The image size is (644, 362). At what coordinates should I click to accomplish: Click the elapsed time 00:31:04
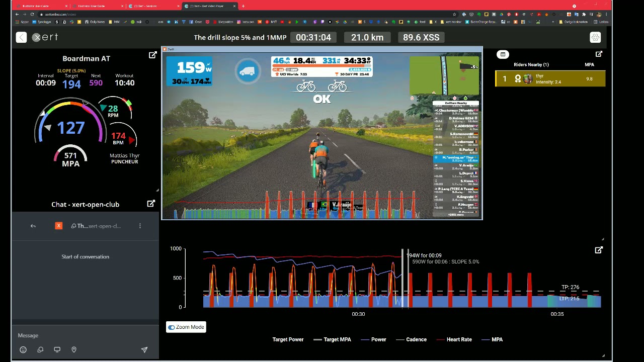click(x=313, y=38)
